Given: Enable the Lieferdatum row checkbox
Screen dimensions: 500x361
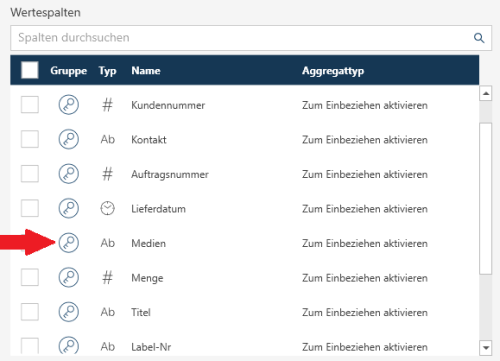Looking at the screenshot, I should tap(30, 208).
